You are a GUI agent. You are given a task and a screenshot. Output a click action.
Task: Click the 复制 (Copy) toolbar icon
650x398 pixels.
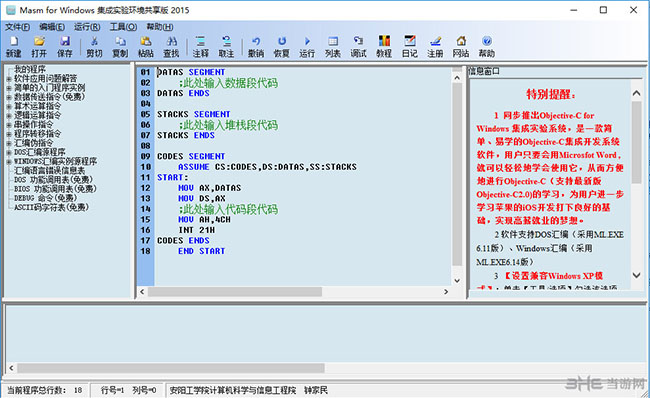[x=120, y=46]
